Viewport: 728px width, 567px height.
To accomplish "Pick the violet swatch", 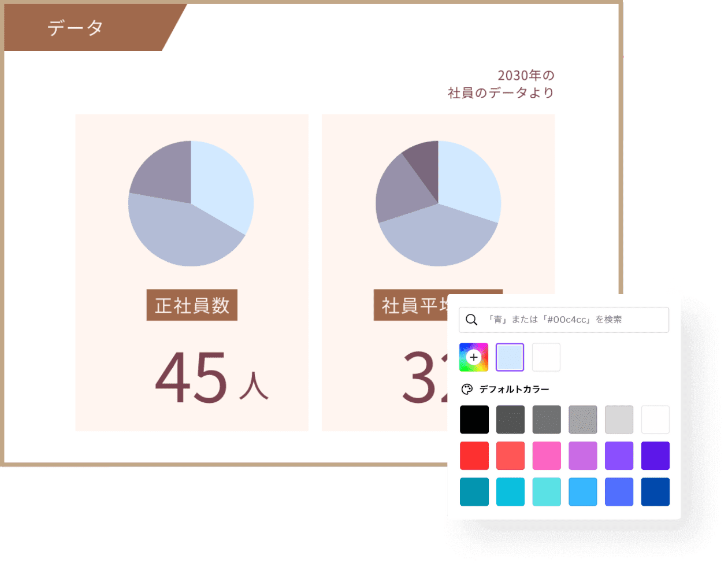I will [x=619, y=455].
